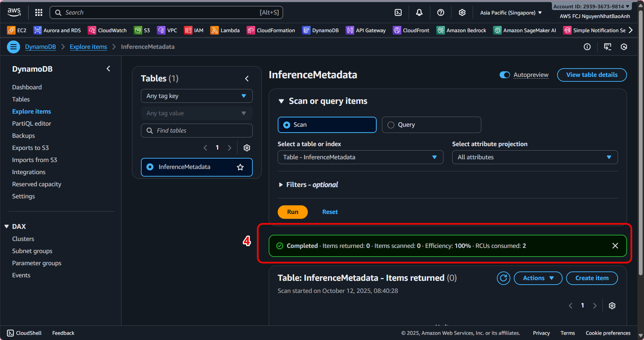644x340 pixels.
Task: Select the Query radio option
Action: click(x=431, y=125)
